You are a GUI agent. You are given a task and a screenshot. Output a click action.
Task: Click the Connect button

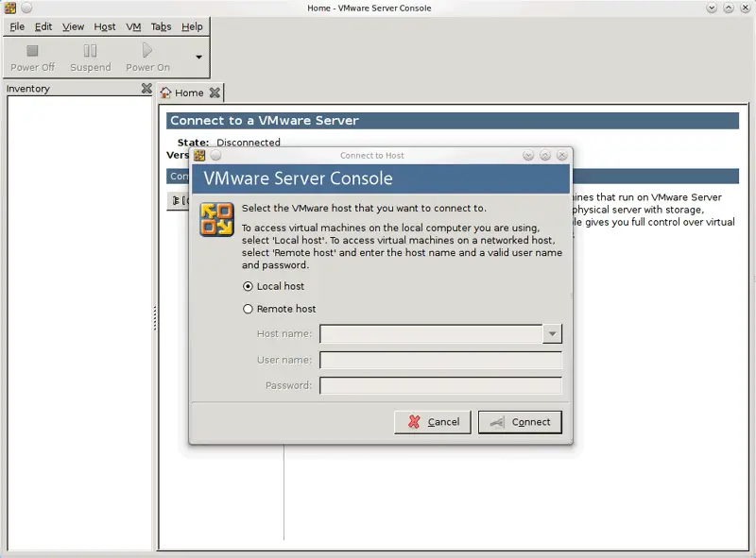(x=520, y=422)
